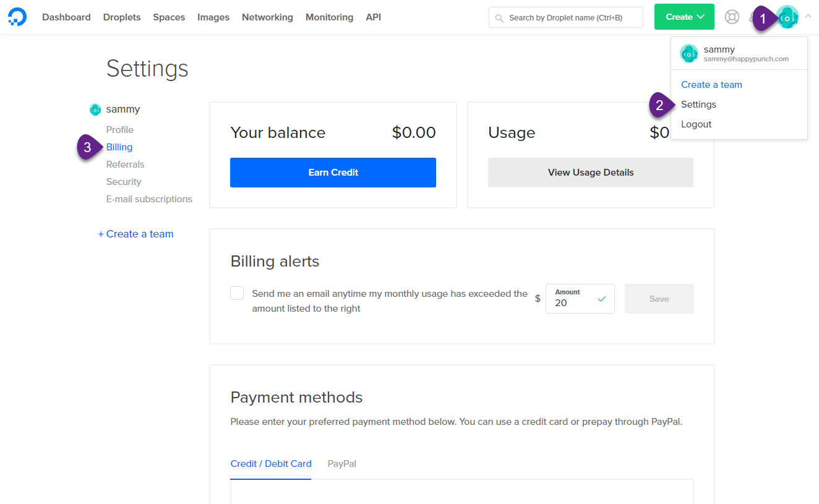Open the Create dropdown button
The width and height of the screenshot is (819, 504).
tap(684, 17)
